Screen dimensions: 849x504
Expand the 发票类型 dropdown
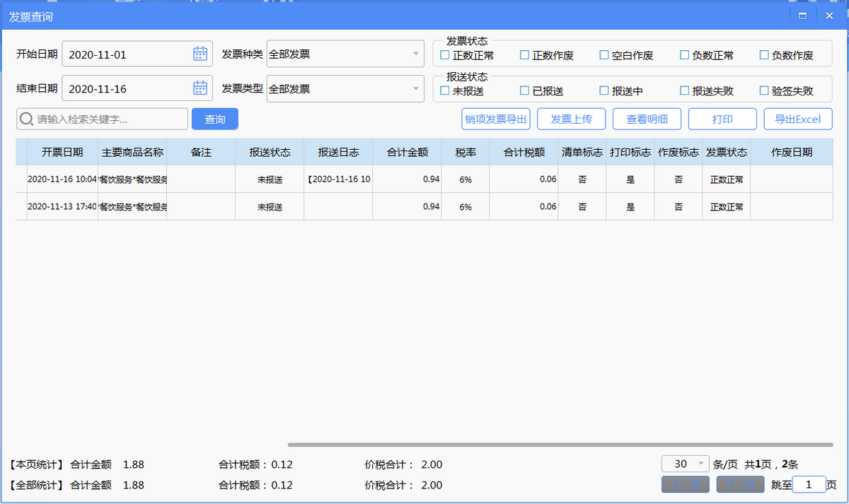[416, 88]
